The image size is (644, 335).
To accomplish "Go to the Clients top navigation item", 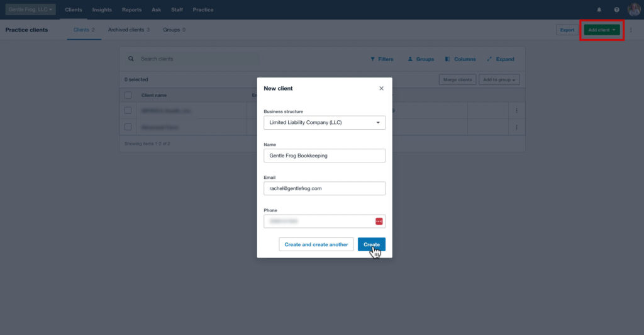I will click(74, 9).
